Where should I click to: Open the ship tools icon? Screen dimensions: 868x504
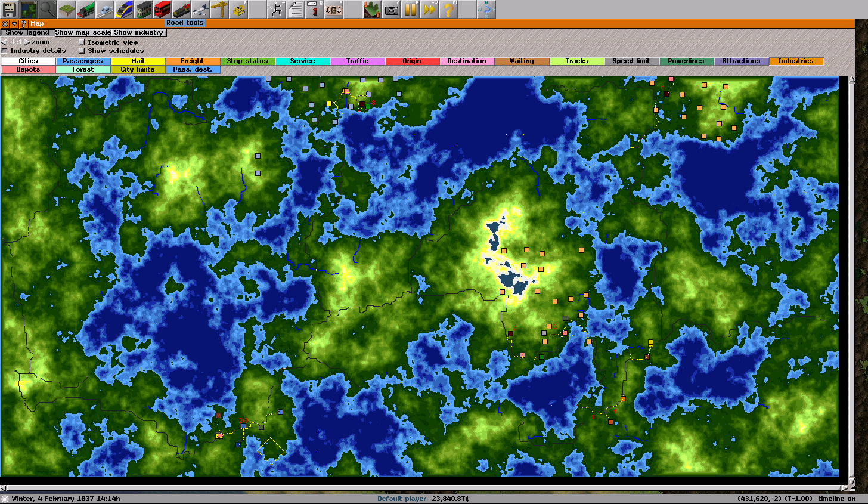(181, 10)
